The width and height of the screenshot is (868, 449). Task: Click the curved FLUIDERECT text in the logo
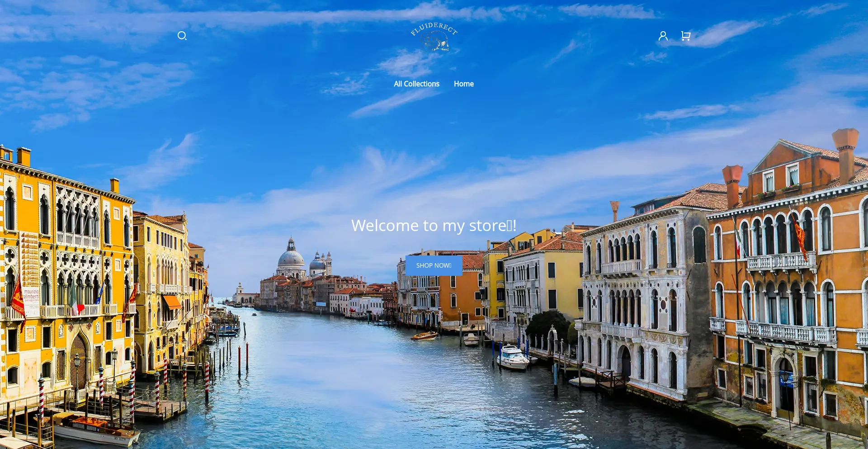pos(434,28)
